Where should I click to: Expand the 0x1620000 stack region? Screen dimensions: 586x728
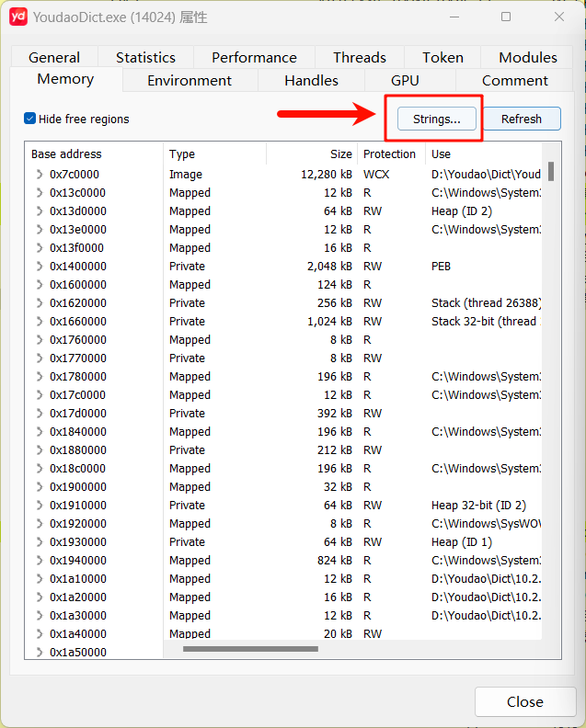(x=40, y=302)
